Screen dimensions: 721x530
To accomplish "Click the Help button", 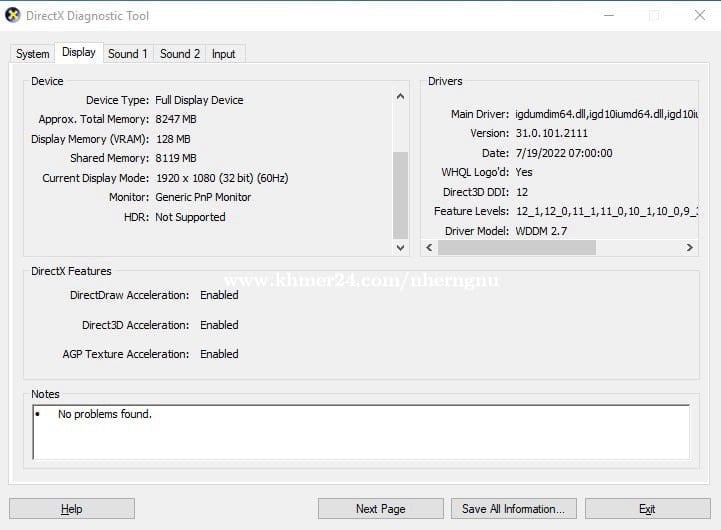I will (x=72, y=509).
